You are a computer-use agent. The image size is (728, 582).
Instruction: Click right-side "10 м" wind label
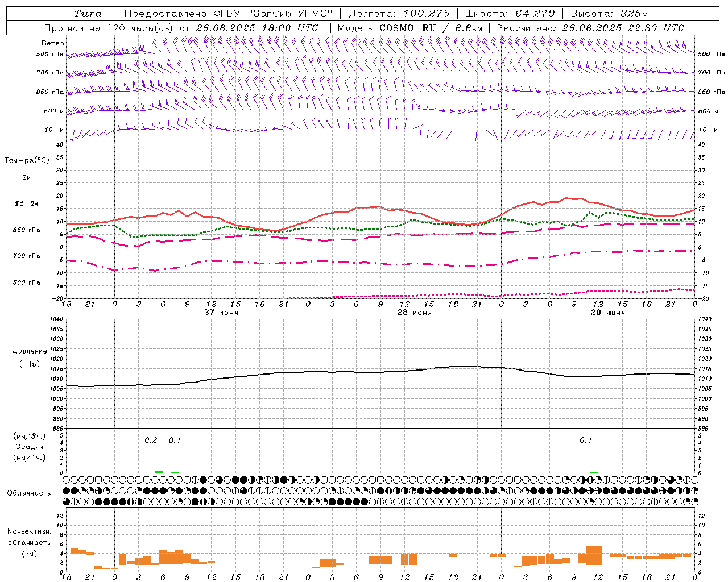coord(708,130)
